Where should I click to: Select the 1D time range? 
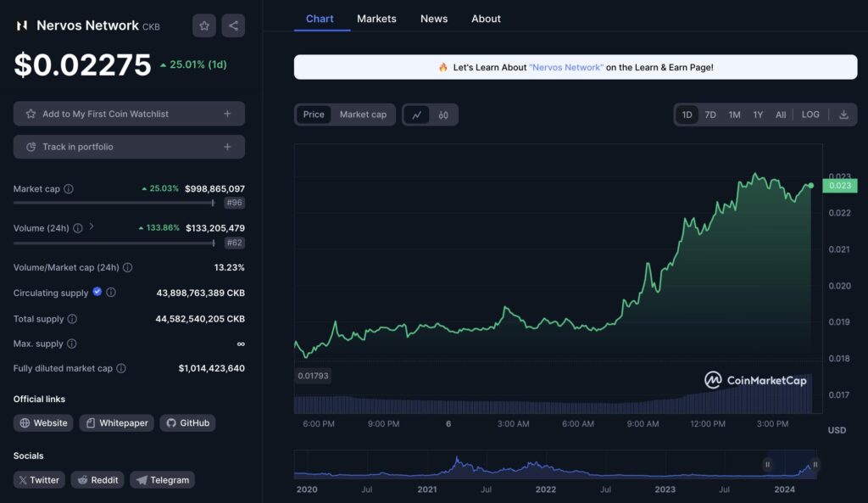(687, 115)
